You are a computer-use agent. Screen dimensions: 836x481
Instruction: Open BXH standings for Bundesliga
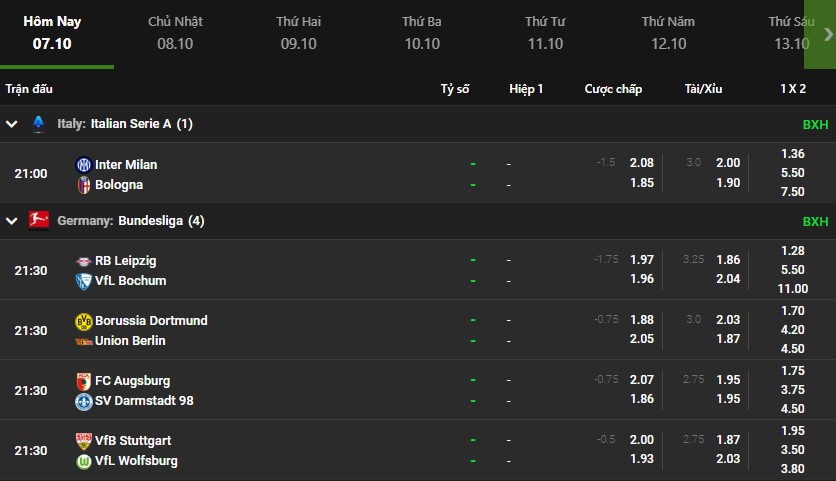point(815,221)
